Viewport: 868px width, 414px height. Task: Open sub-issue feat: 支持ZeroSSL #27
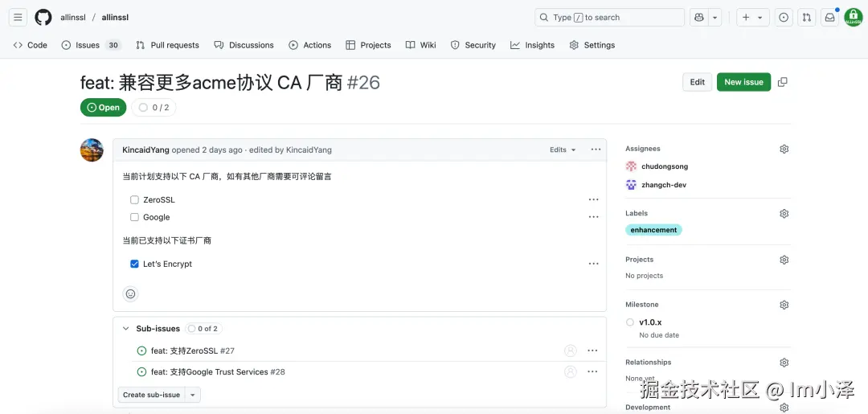click(x=193, y=350)
